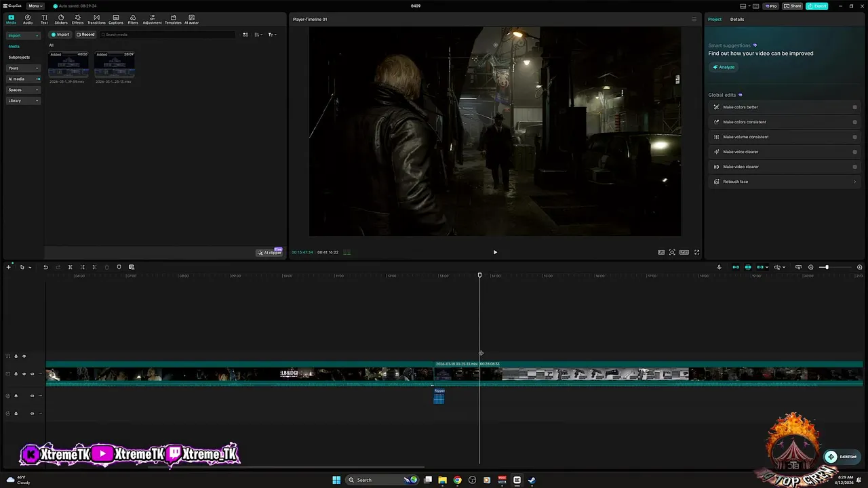Click the Import button

[x=60, y=35]
